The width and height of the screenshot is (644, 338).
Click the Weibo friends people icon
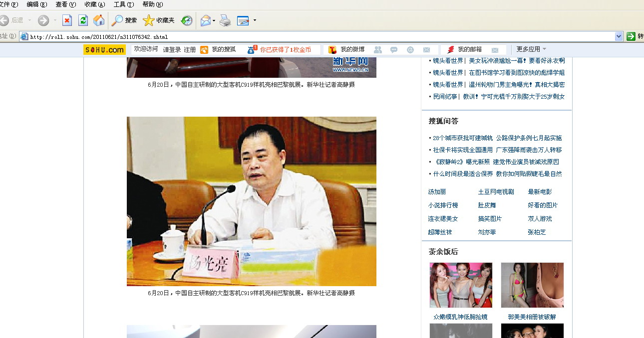pyautogui.click(x=378, y=50)
